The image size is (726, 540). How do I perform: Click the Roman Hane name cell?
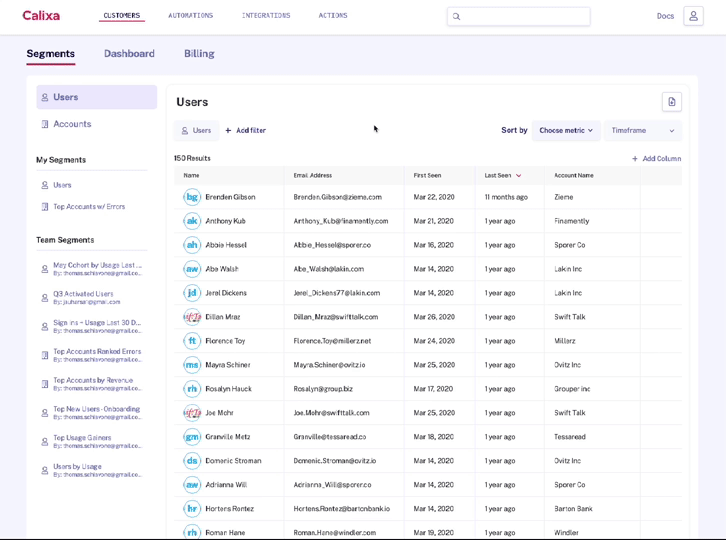coord(225,533)
